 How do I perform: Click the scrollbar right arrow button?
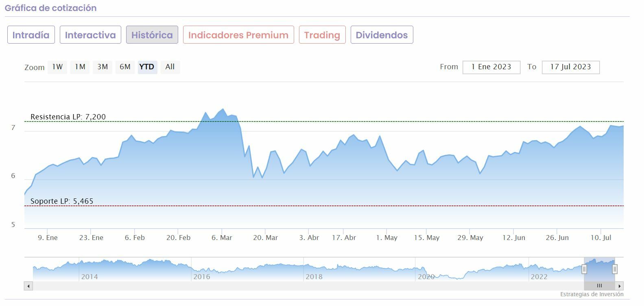(619, 286)
